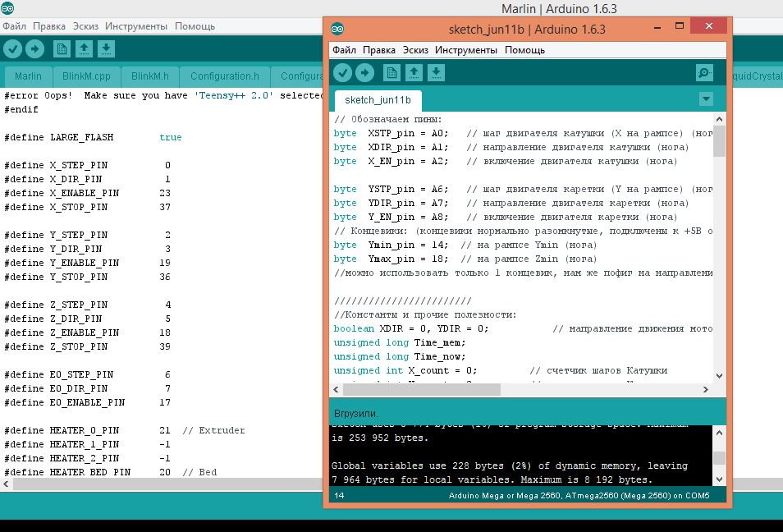
Task: Click New file icon in Marlin toolbar
Action: [62, 49]
